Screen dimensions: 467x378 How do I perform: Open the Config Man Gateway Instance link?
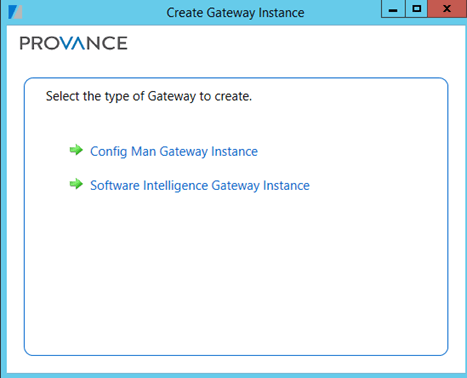(x=174, y=152)
